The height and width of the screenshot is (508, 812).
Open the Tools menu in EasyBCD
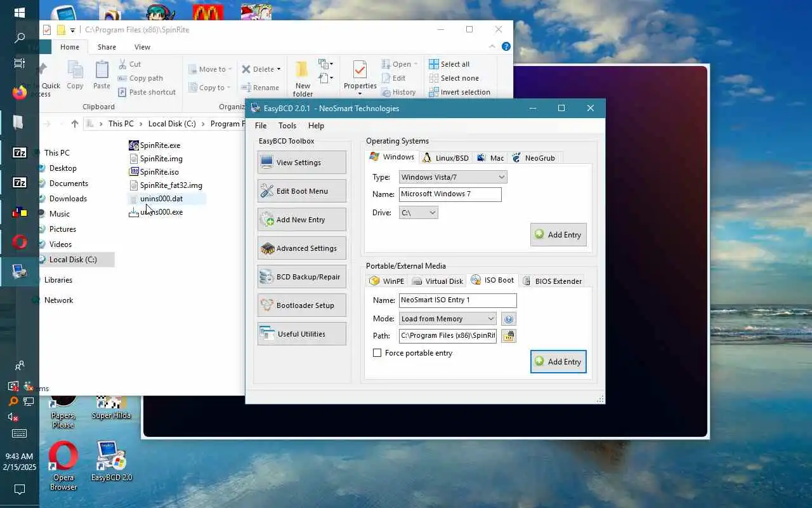click(287, 126)
